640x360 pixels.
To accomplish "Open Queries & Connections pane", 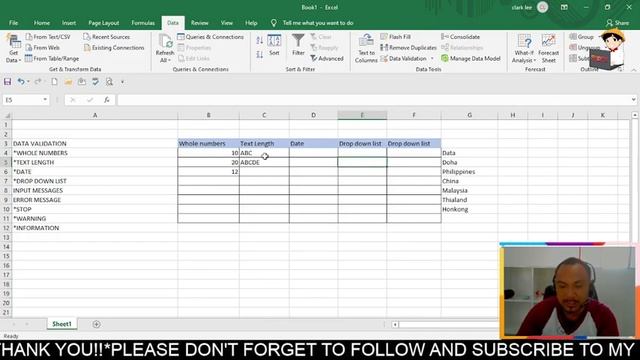I will click(x=210, y=37).
